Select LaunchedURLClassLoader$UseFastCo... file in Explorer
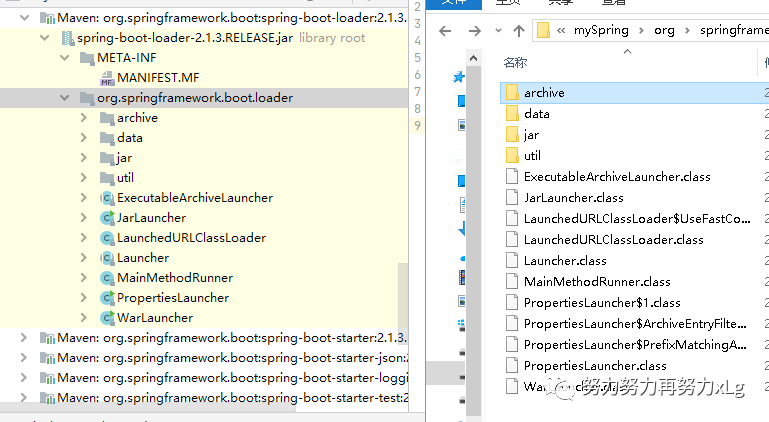Viewport: 769px width, 422px height. 637,219
